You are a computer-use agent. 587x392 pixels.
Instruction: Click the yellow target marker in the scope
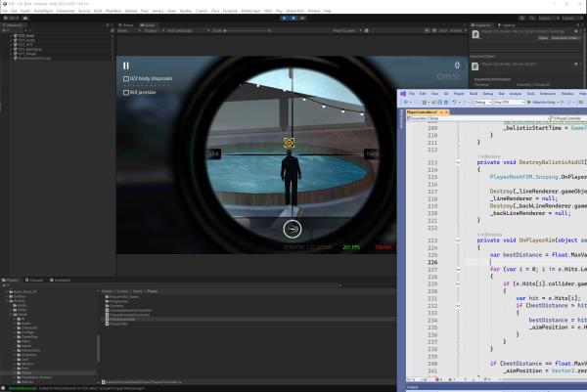289,143
